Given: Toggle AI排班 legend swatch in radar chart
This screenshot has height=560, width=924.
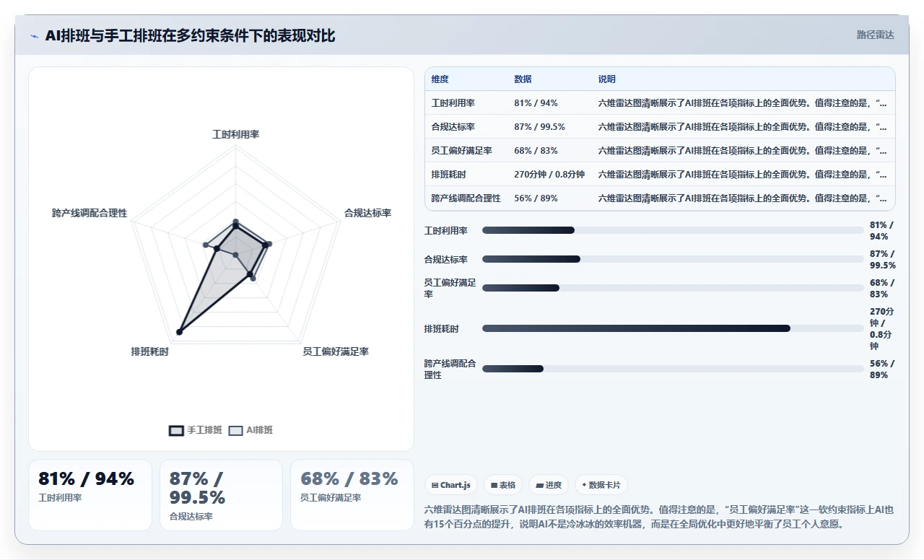Looking at the screenshot, I should [x=235, y=430].
